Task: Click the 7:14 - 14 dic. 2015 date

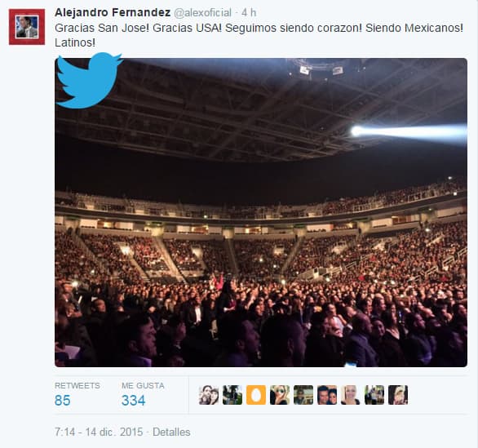Action: [x=99, y=432]
